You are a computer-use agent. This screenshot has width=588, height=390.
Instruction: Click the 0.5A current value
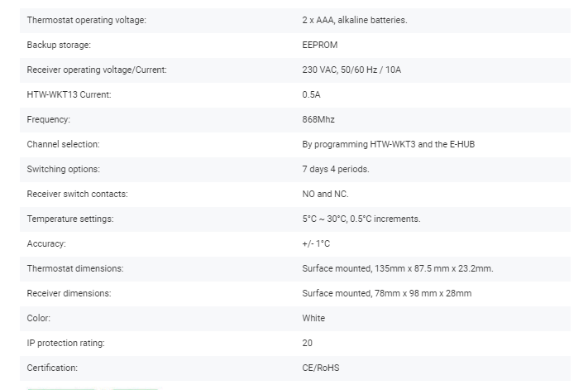(312, 94)
